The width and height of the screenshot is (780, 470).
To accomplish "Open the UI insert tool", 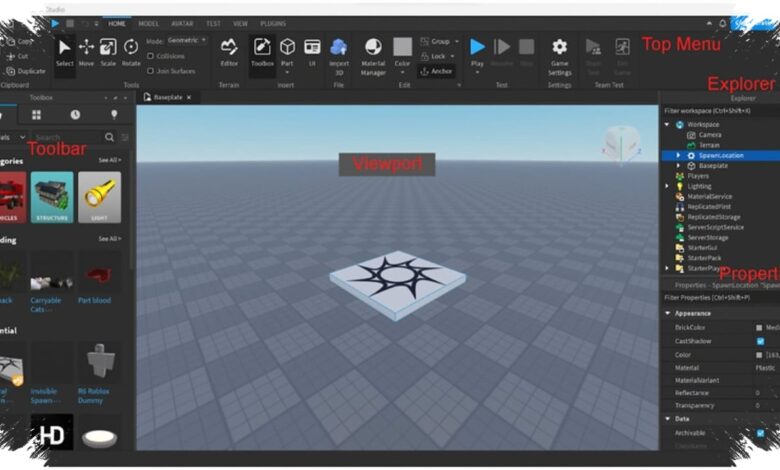I will click(x=312, y=53).
